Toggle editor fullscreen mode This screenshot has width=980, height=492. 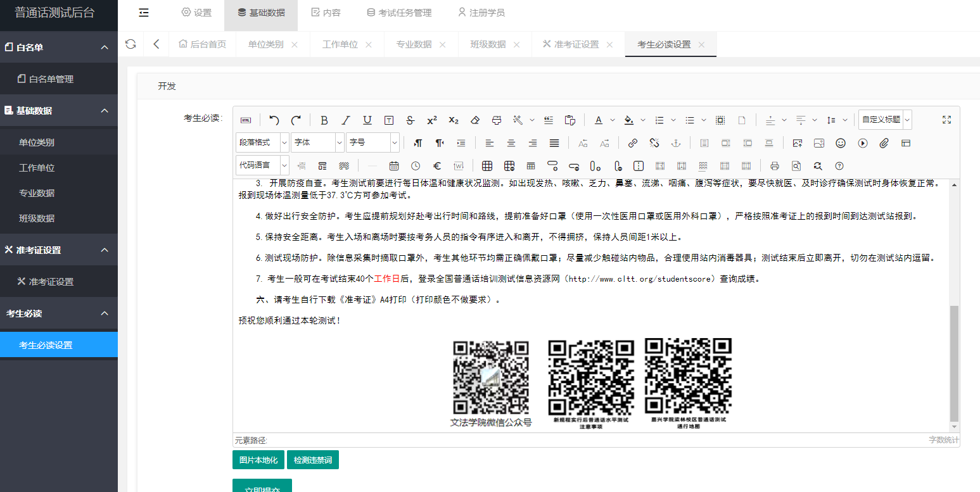(947, 120)
